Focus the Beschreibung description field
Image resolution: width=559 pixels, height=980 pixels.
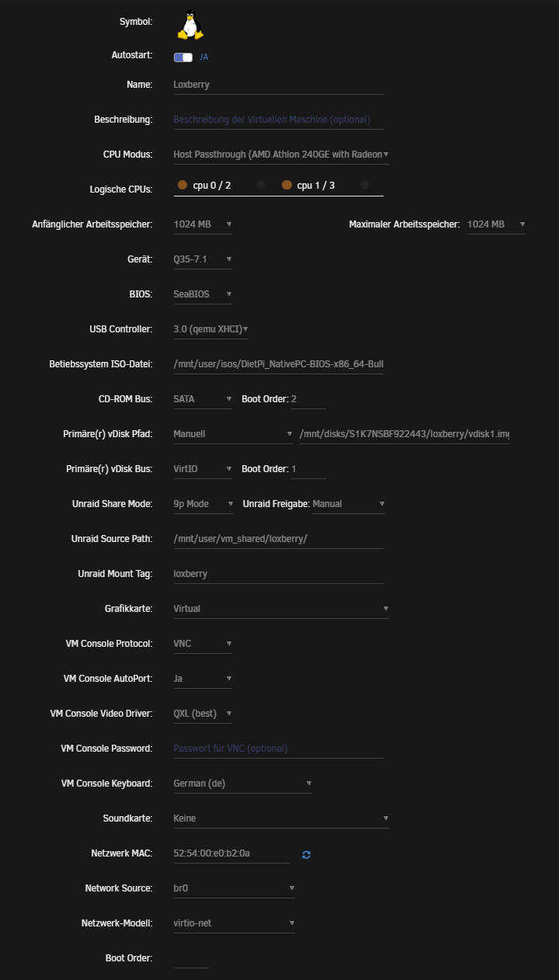pyautogui.click(x=278, y=120)
